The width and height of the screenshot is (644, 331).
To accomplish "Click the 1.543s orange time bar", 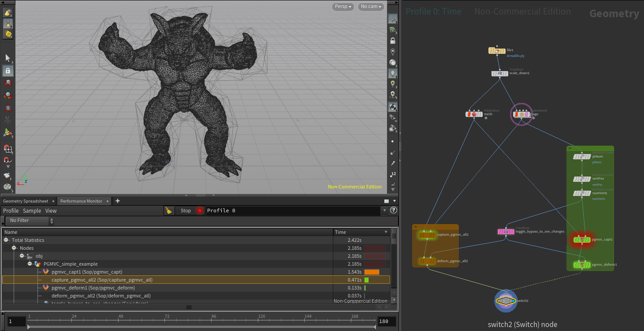I will coord(372,272).
